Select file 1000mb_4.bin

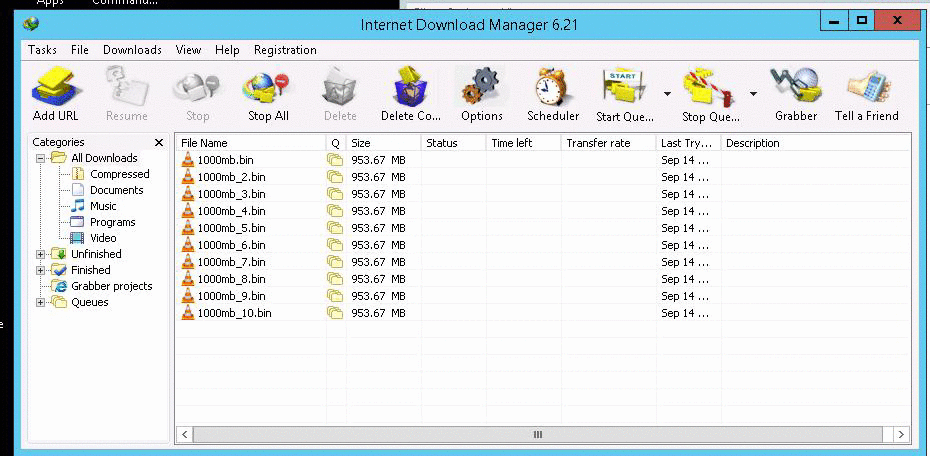[231, 211]
